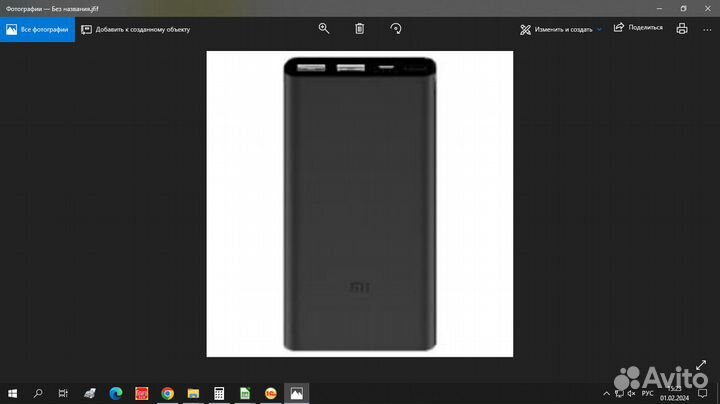Open the notification center icon
This screenshot has width=720, height=404.
(x=703, y=393)
